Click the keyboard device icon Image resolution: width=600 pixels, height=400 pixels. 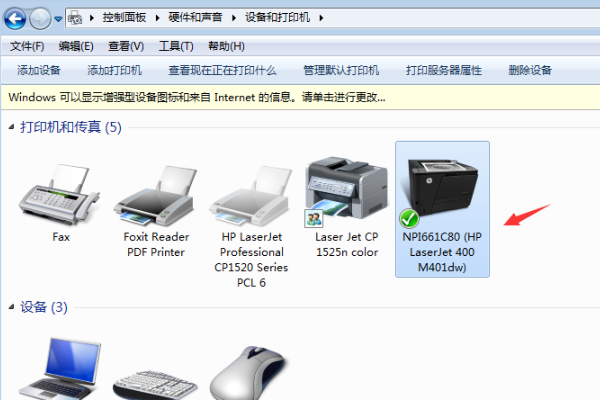pyautogui.click(x=155, y=385)
